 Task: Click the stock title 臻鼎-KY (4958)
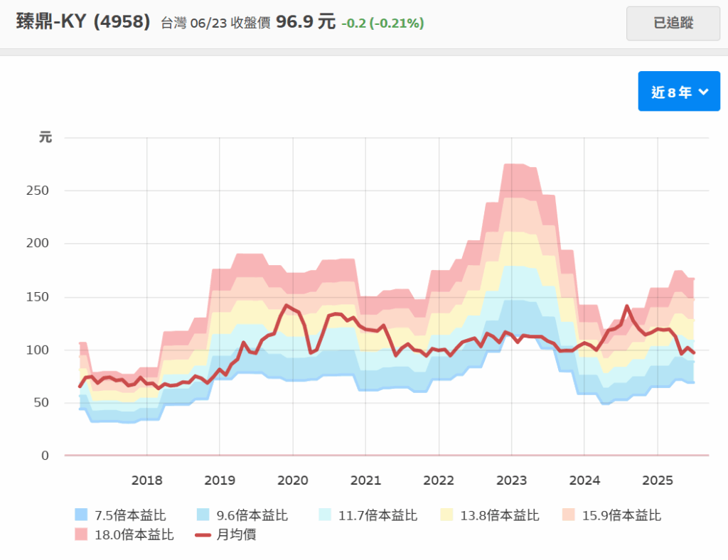83,22
